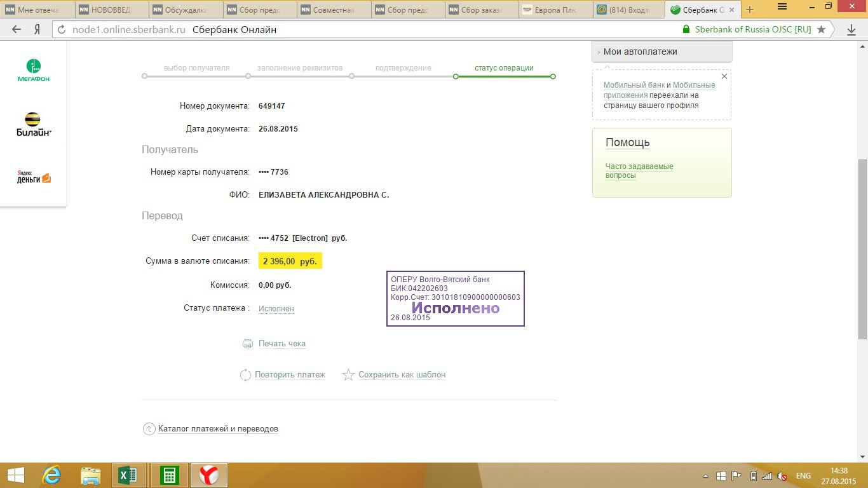This screenshot has height=488, width=868.
Task: Click the battery status tray icon
Action: [x=753, y=476]
